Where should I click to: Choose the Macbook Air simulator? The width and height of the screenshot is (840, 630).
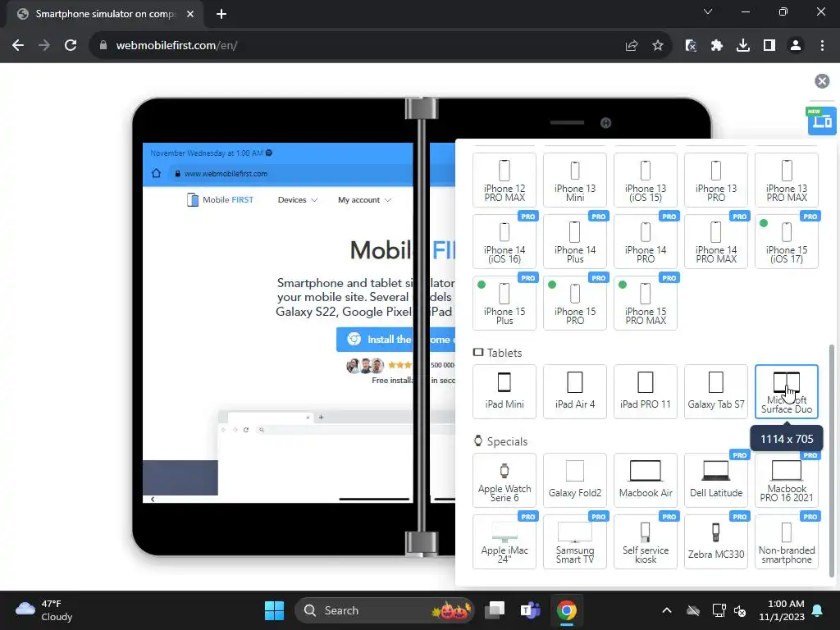tap(646, 480)
